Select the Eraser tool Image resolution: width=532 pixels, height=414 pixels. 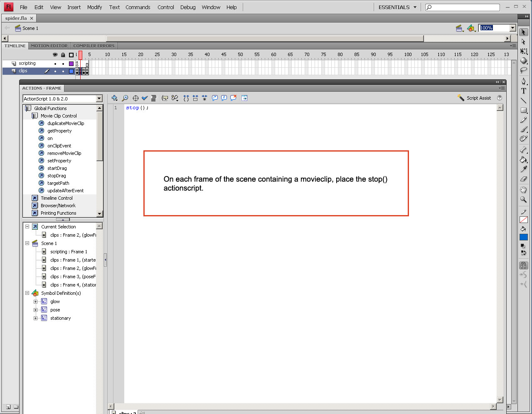[x=524, y=179]
